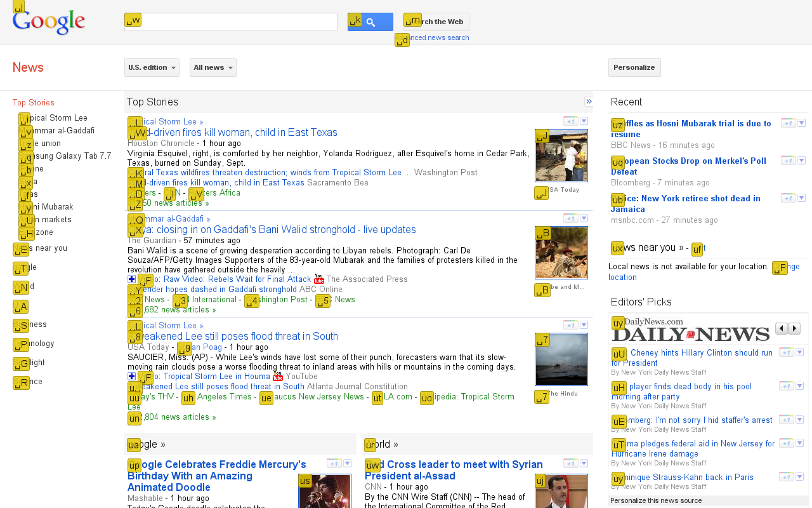The height and width of the screenshot is (508, 812).
Task: Open the U.S. edition dropdown
Action: pyautogui.click(x=152, y=68)
